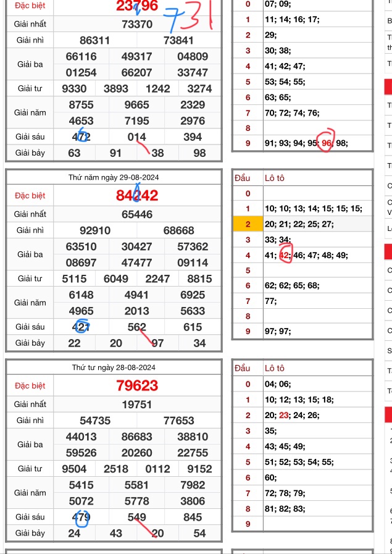Click fifth prize number 7195
Image resolution: width=392 pixels, height=554 pixels.
pyautogui.click(x=136, y=121)
